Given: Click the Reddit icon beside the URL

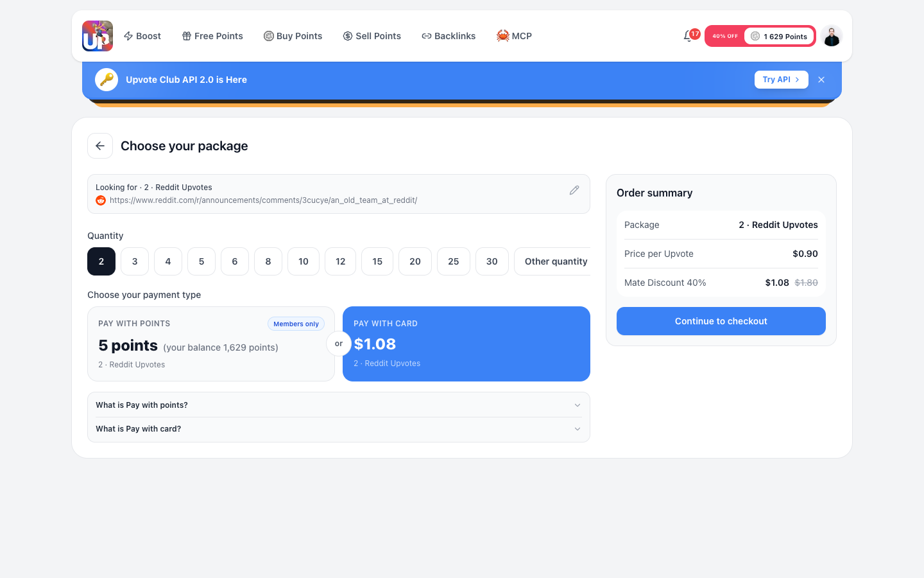Looking at the screenshot, I should tap(101, 200).
